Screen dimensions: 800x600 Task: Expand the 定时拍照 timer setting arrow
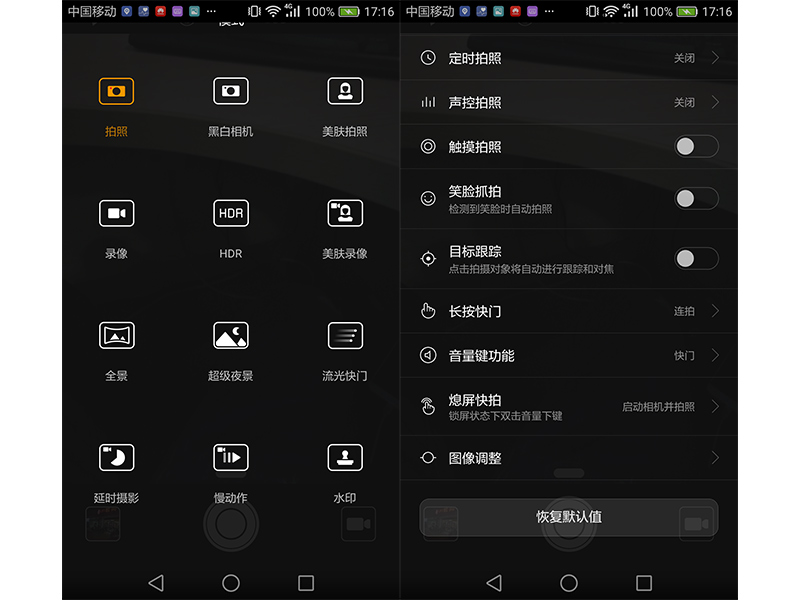(x=715, y=58)
